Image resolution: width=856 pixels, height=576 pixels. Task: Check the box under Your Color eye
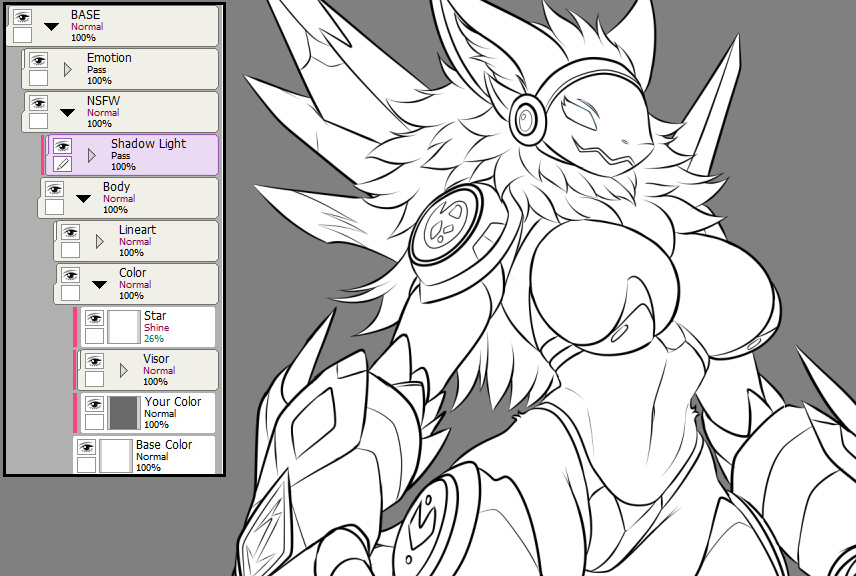click(94, 422)
